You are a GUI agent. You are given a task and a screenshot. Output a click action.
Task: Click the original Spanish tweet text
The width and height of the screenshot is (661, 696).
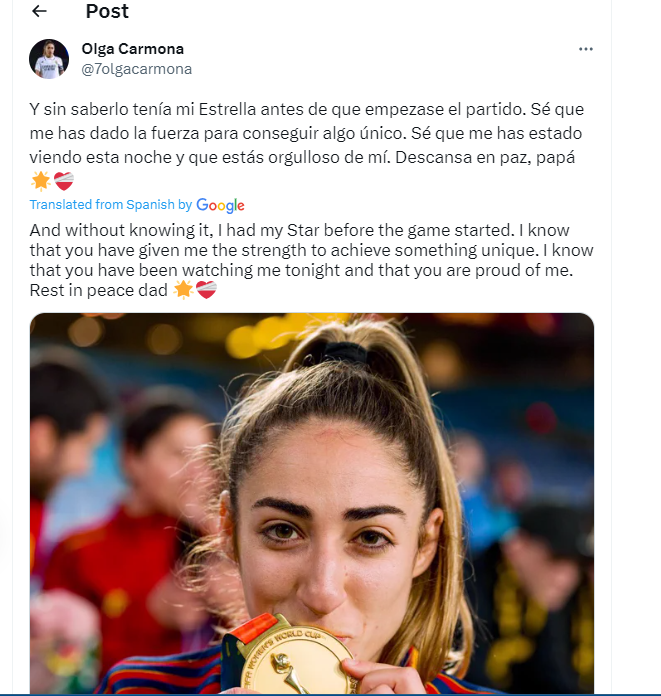(300, 133)
